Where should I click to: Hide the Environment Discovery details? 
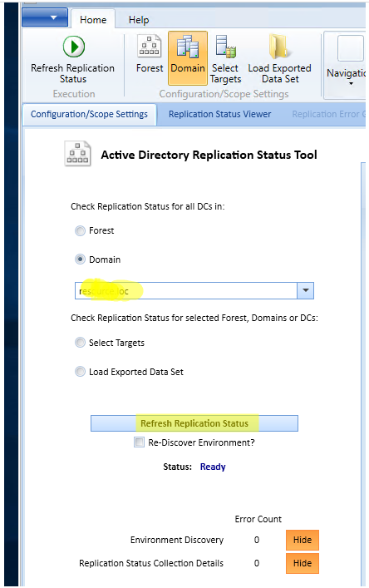click(x=303, y=540)
